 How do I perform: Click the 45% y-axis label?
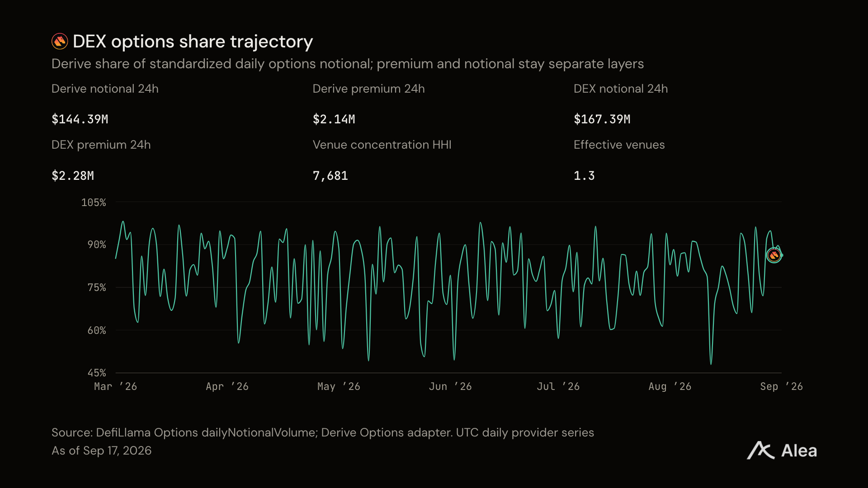click(97, 373)
